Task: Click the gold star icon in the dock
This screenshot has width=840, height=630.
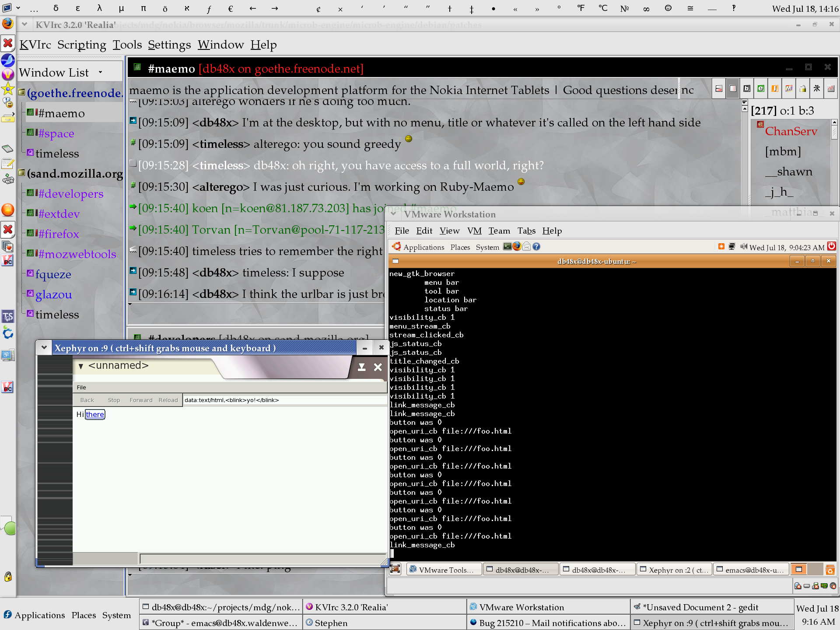Action: [8, 89]
